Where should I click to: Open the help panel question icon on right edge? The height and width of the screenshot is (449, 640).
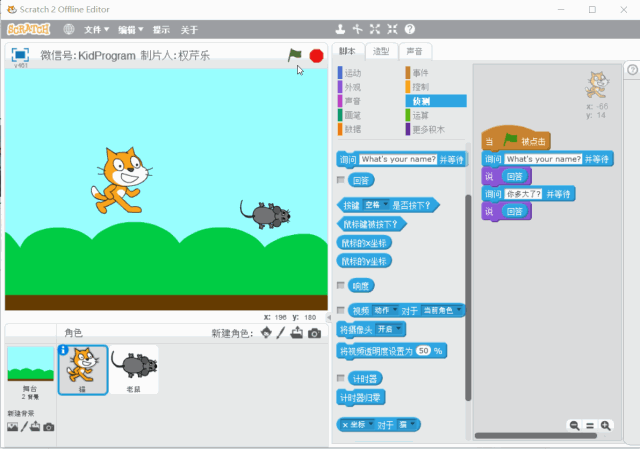[632, 70]
